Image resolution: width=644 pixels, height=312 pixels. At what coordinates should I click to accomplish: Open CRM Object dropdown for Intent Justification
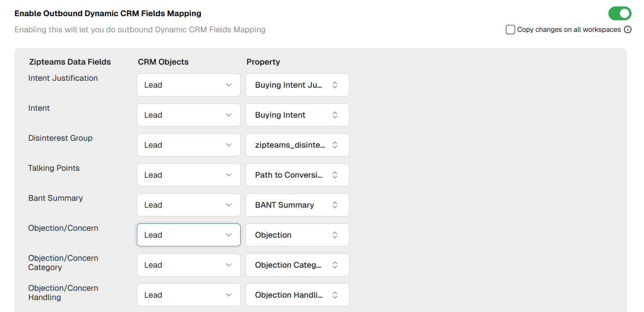(x=188, y=85)
